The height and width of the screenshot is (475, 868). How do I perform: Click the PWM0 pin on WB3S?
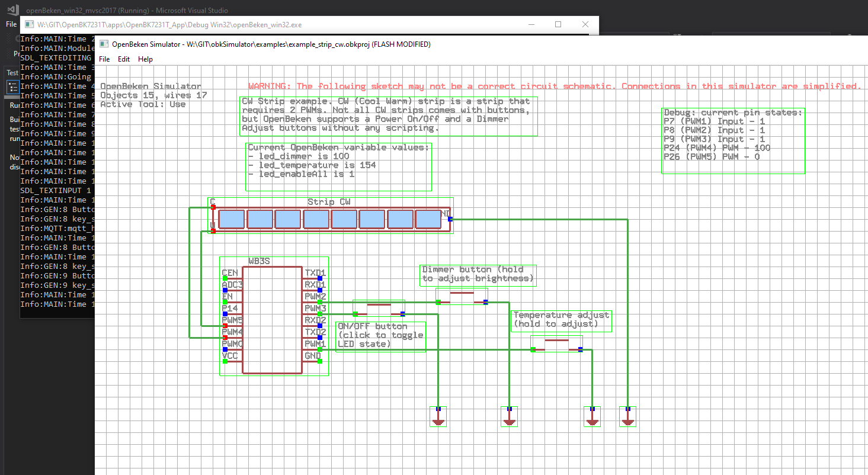click(225, 349)
